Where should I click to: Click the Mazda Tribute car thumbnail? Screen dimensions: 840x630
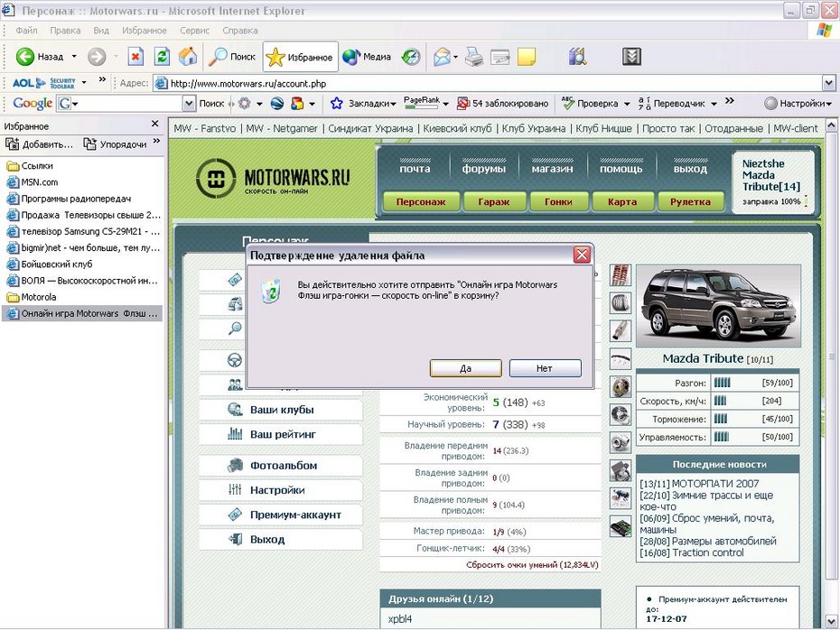[x=718, y=306]
